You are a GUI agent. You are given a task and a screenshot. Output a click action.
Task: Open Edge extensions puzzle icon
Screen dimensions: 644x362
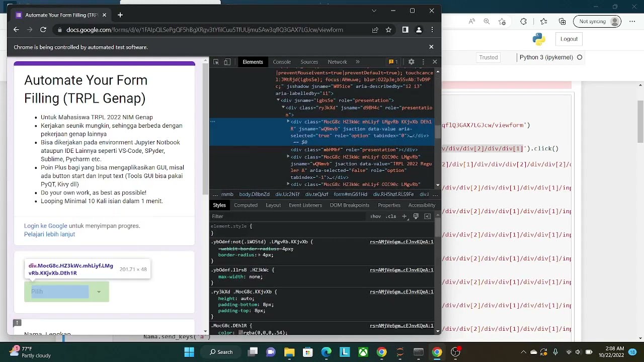(524, 22)
